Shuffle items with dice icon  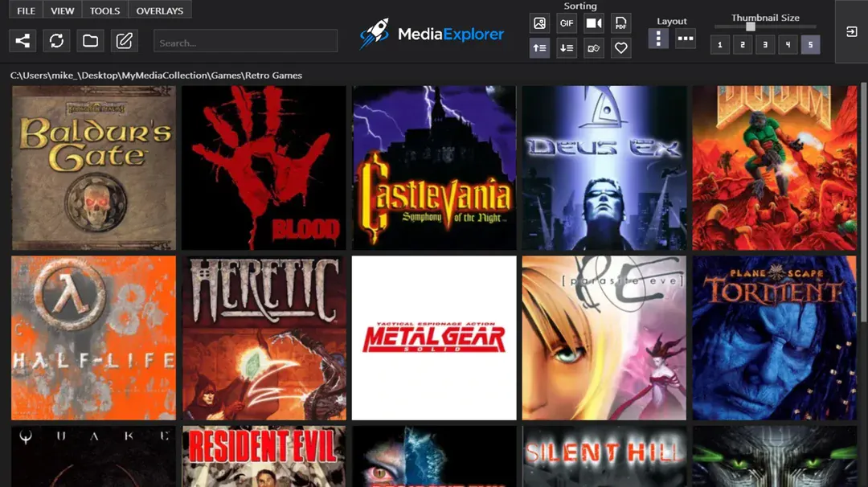[x=593, y=48]
